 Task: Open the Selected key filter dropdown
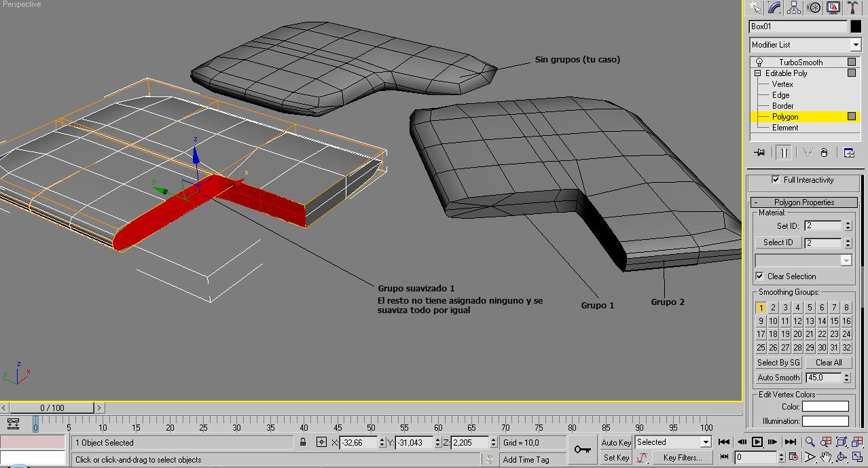click(705, 442)
